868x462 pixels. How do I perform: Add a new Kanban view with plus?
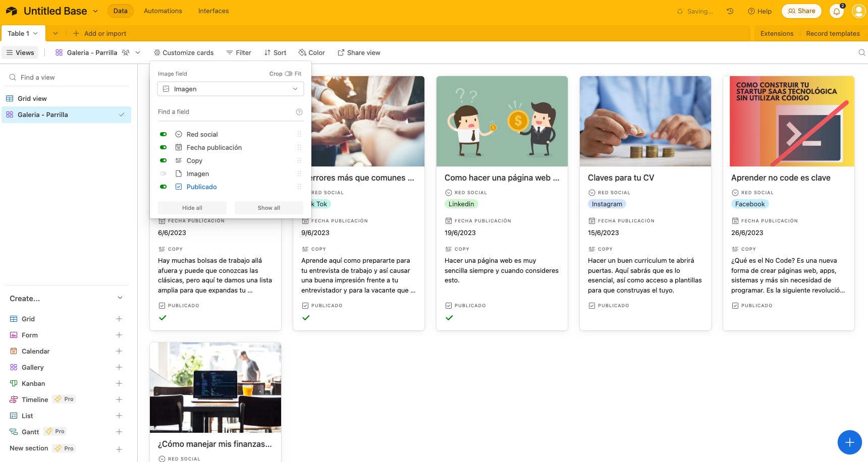119,383
